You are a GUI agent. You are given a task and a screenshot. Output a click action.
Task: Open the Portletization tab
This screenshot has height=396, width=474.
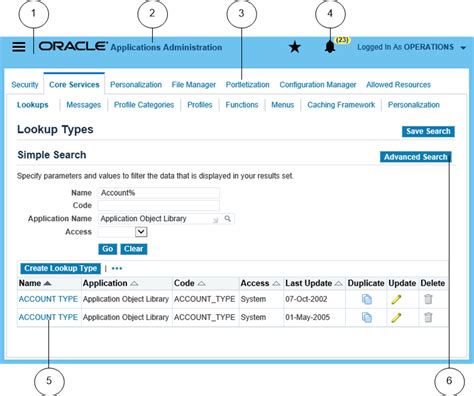[x=247, y=85]
